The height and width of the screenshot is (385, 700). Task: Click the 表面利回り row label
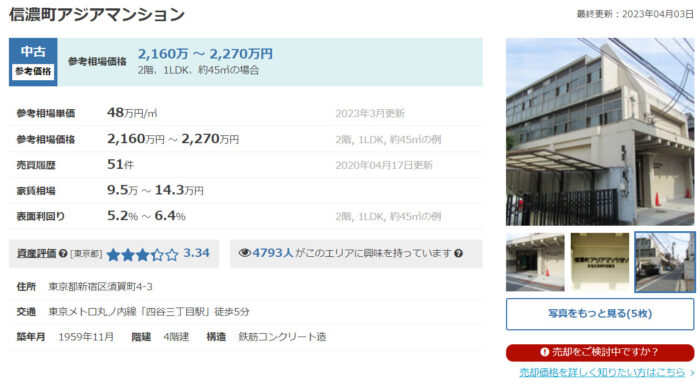41,217
